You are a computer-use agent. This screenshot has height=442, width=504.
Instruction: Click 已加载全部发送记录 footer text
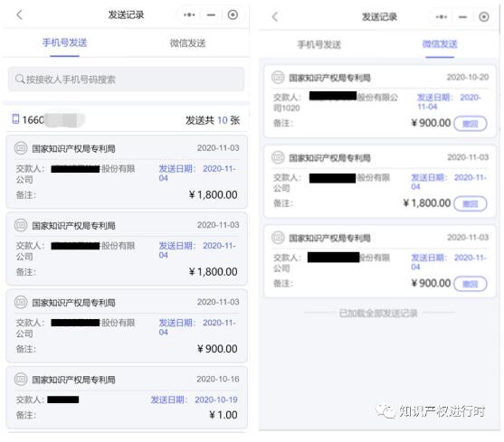pyautogui.click(x=378, y=313)
